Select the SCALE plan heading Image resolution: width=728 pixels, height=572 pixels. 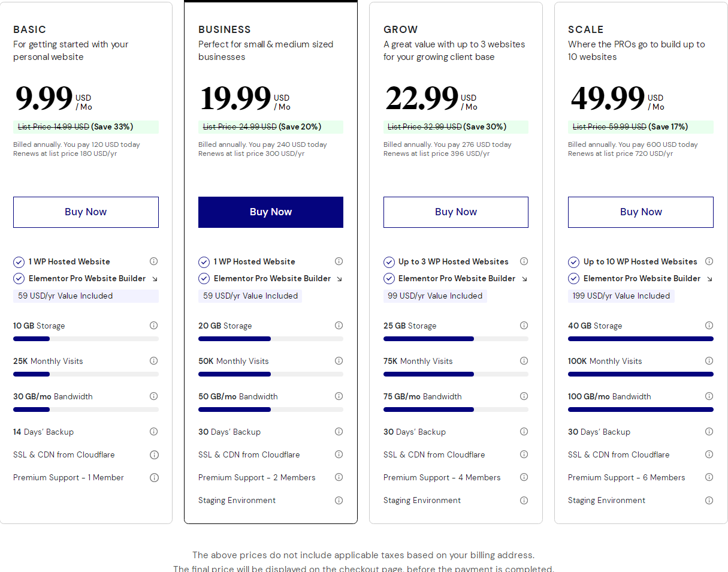pos(585,29)
